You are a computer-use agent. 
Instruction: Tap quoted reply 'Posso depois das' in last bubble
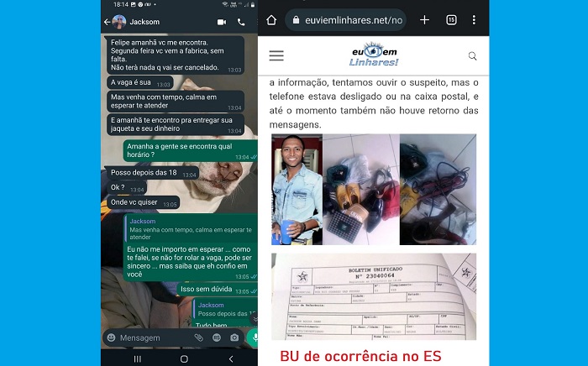[225, 310]
